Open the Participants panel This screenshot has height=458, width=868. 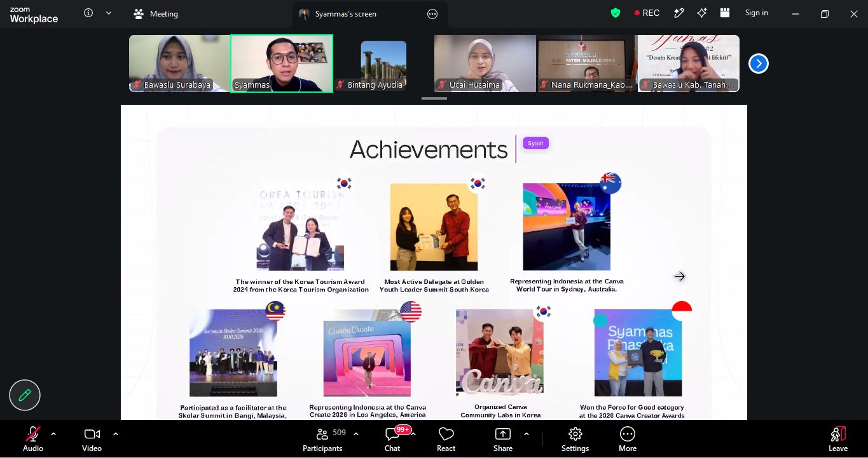click(x=323, y=439)
